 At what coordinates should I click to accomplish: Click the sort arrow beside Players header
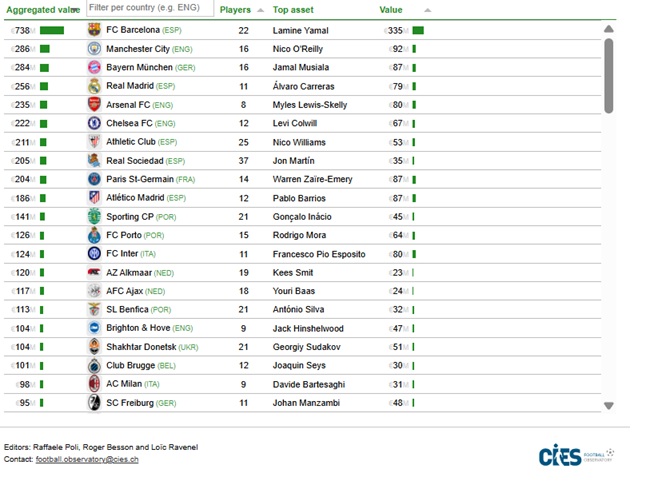pyautogui.click(x=261, y=10)
